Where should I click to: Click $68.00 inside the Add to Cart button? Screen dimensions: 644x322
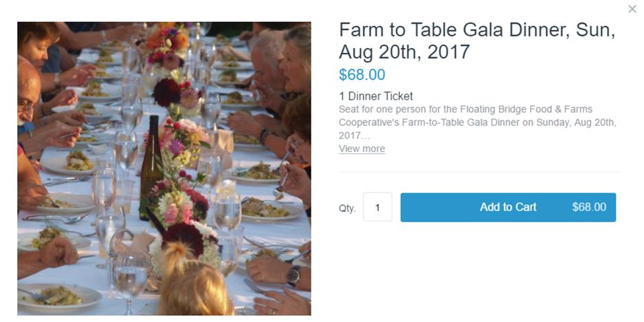[589, 207]
